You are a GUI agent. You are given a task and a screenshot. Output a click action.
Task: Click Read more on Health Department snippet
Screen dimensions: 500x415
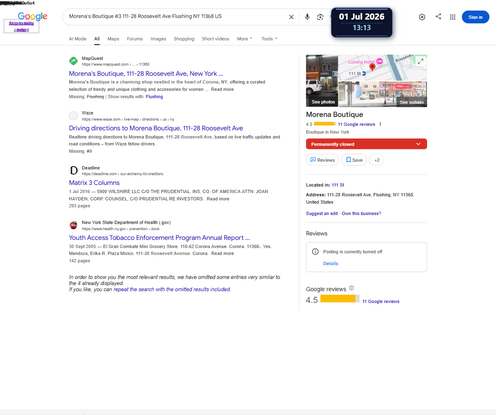coord(222,253)
